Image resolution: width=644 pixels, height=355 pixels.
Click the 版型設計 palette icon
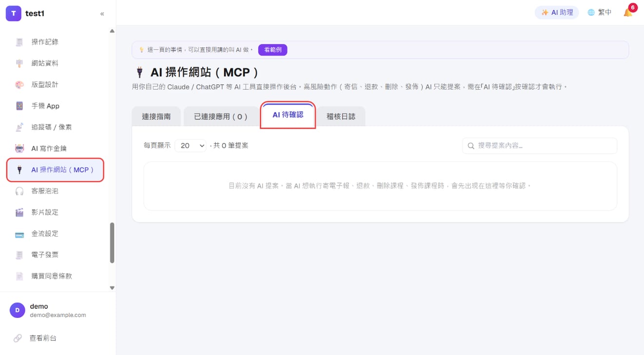19,85
